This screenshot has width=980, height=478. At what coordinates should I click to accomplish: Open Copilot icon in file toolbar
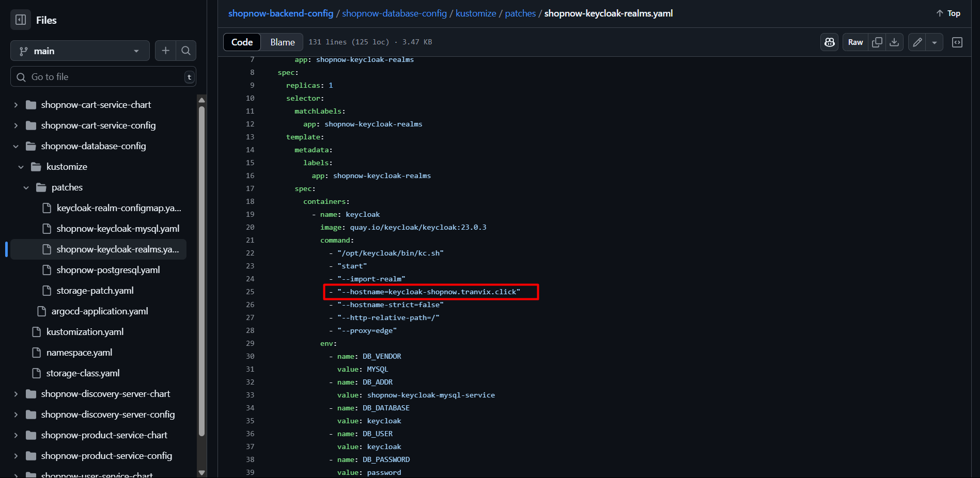[x=830, y=42]
